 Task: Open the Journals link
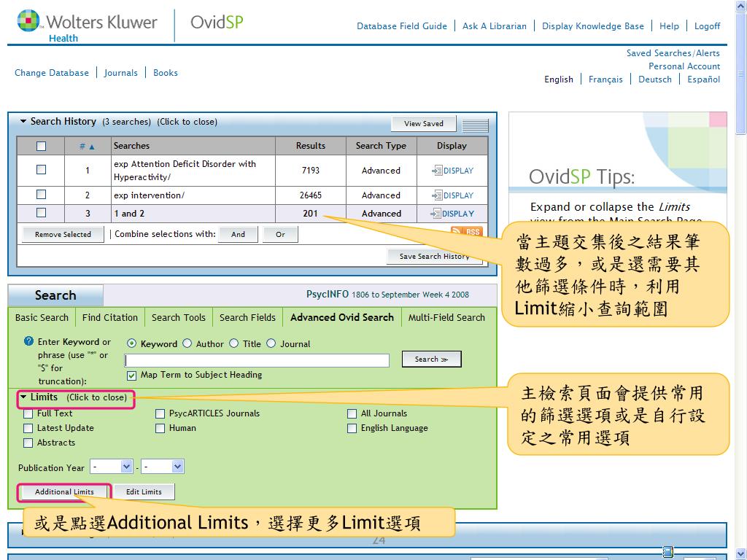click(120, 73)
